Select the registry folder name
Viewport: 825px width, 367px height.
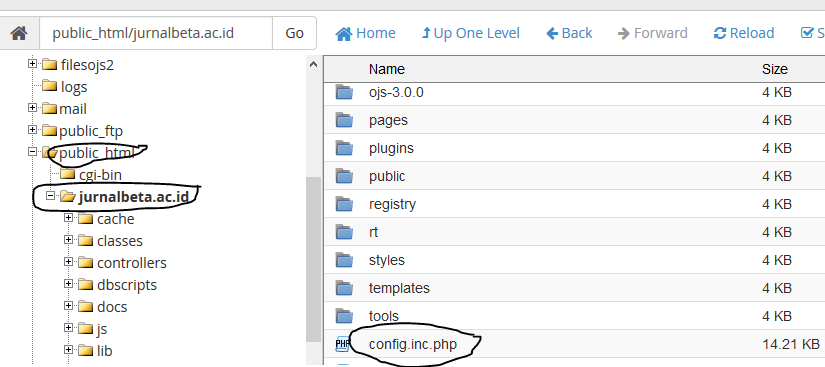tap(393, 205)
